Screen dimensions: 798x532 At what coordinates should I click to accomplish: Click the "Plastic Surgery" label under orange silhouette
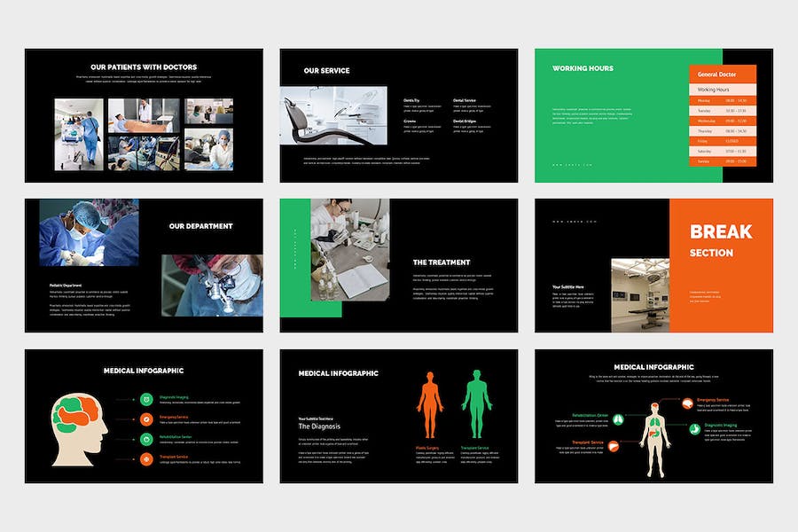pos(427,448)
